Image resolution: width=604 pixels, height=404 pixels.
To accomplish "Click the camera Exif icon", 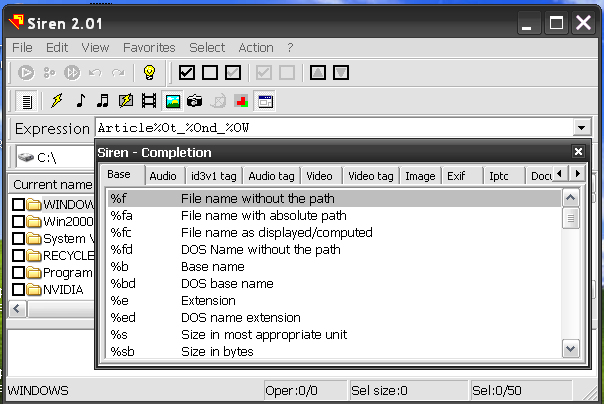I will tap(195, 101).
